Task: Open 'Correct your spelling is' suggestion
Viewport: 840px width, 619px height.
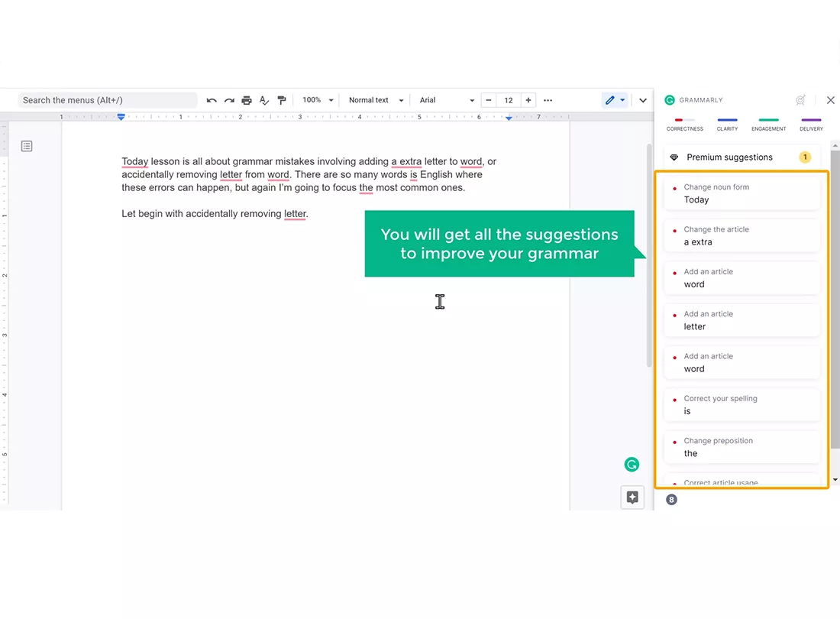Action: point(742,405)
